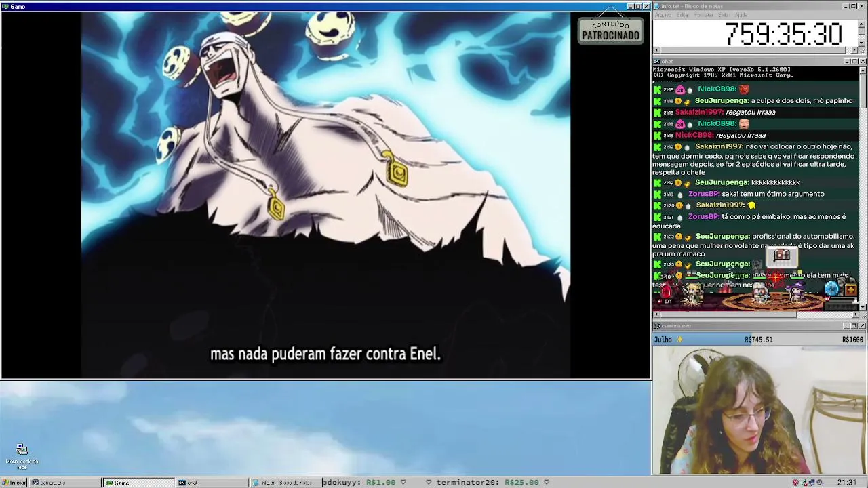Click the R$1600 goal amount
868x488 pixels.
pyautogui.click(x=852, y=340)
